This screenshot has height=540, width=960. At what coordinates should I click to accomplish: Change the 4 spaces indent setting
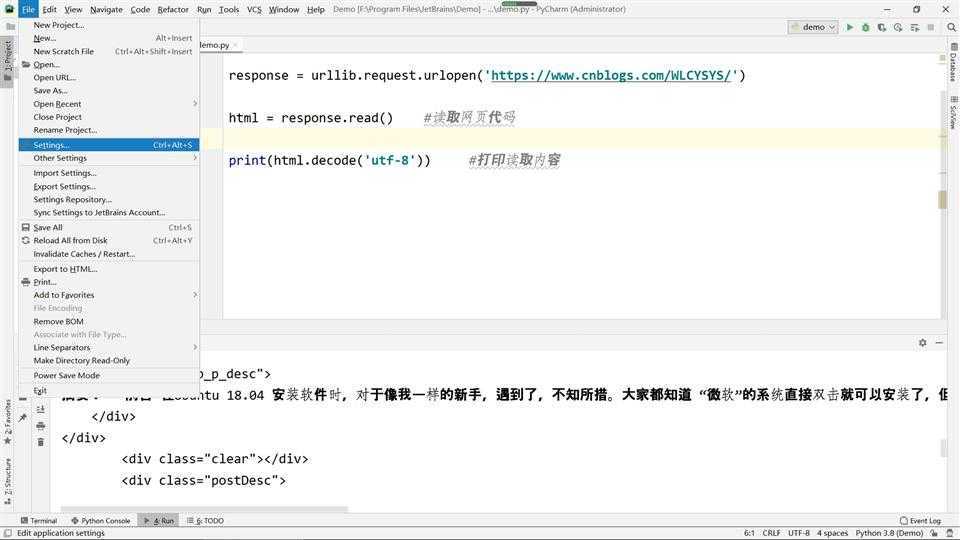832,533
